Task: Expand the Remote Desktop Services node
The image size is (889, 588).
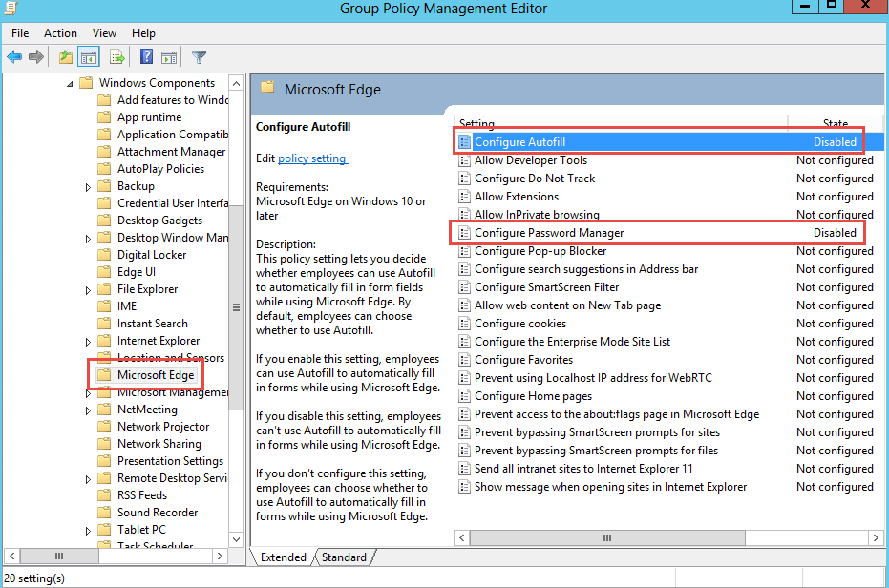Action: point(88,479)
